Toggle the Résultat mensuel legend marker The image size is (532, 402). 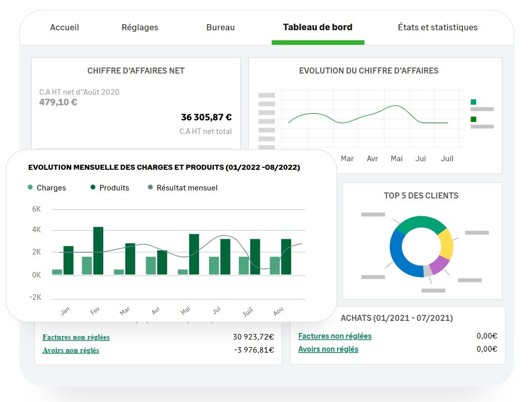pos(150,188)
